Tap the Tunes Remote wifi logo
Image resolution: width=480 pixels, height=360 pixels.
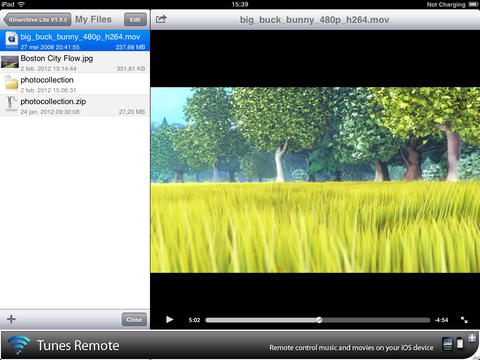[x=19, y=344]
